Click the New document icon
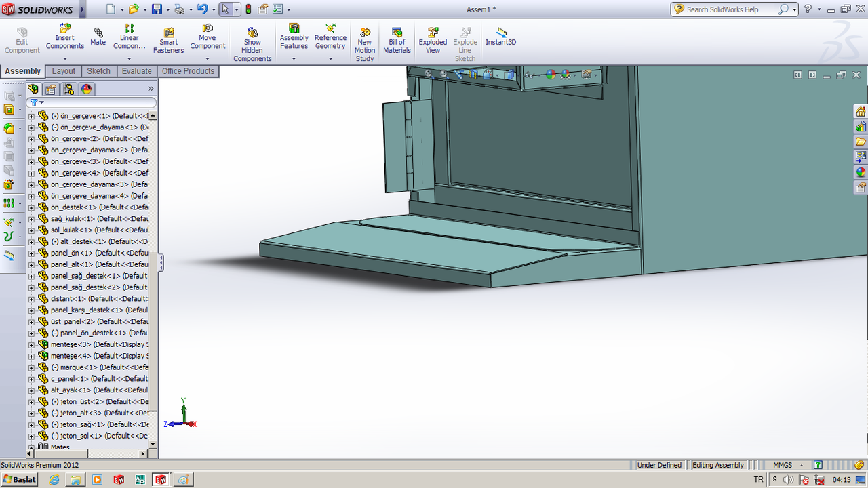Image resolution: width=868 pixels, height=488 pixels. click(111, 9)
